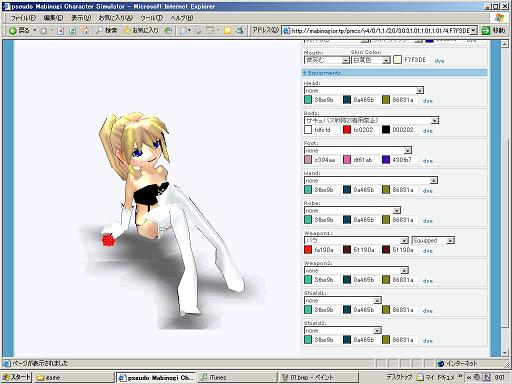Open the お気に入り(A) menu
The width and height of the screenshot is (512, 384).
point(115,18)
